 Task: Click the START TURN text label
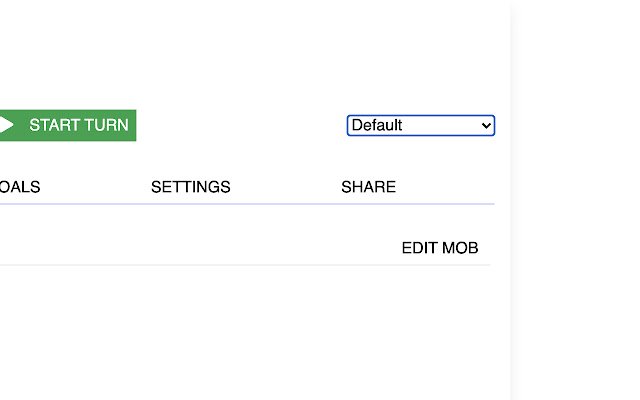coord(79,125)
